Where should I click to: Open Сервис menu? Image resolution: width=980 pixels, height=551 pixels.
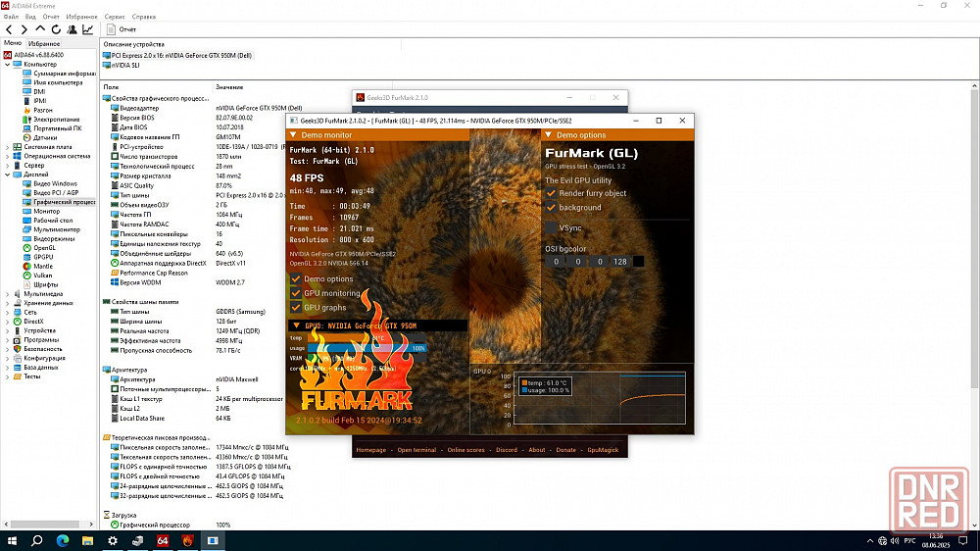115,17
